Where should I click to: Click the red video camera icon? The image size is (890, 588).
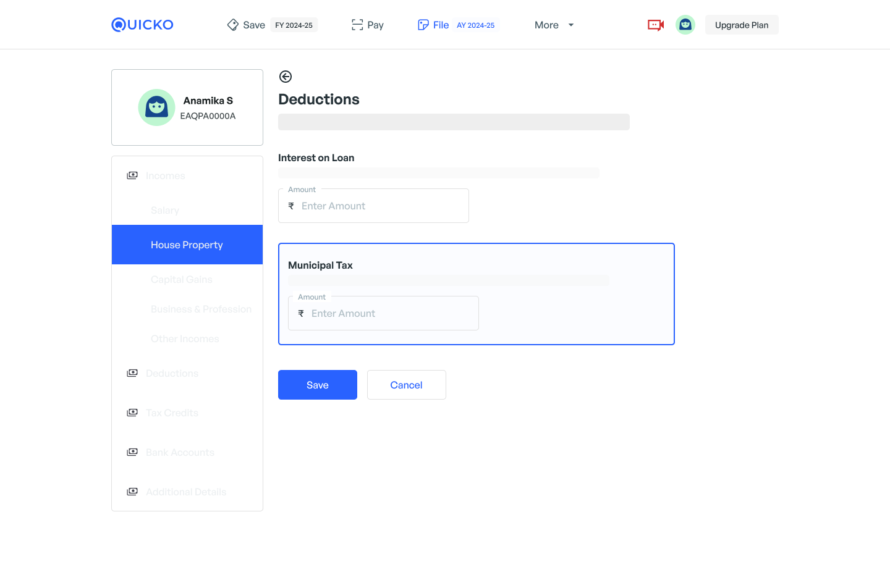[655, 25]
